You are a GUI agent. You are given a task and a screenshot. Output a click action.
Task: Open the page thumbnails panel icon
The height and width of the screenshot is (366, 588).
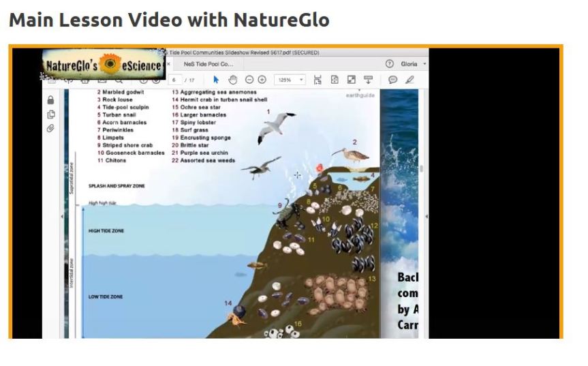click(x=50, y=115)
